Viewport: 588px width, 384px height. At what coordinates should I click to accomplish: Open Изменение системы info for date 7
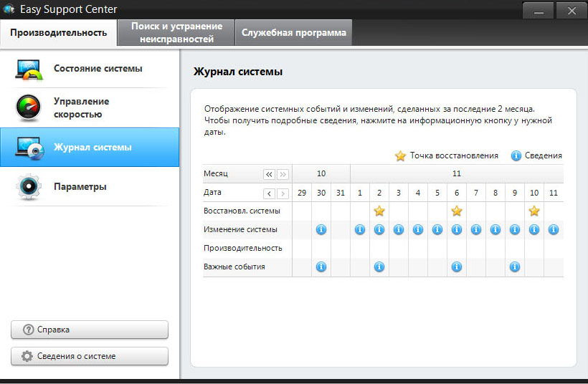(x=476, y=229)
